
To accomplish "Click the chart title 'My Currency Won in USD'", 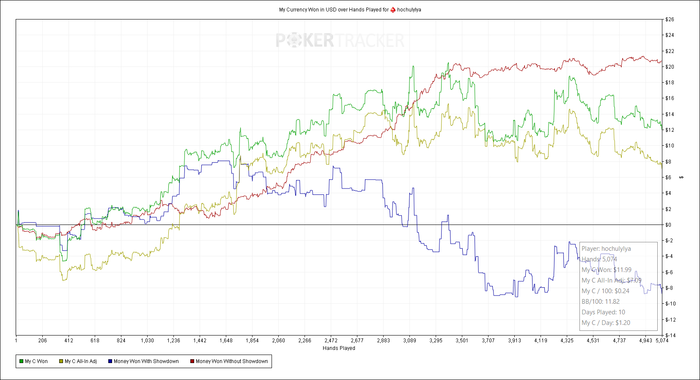I will (308, 9).
